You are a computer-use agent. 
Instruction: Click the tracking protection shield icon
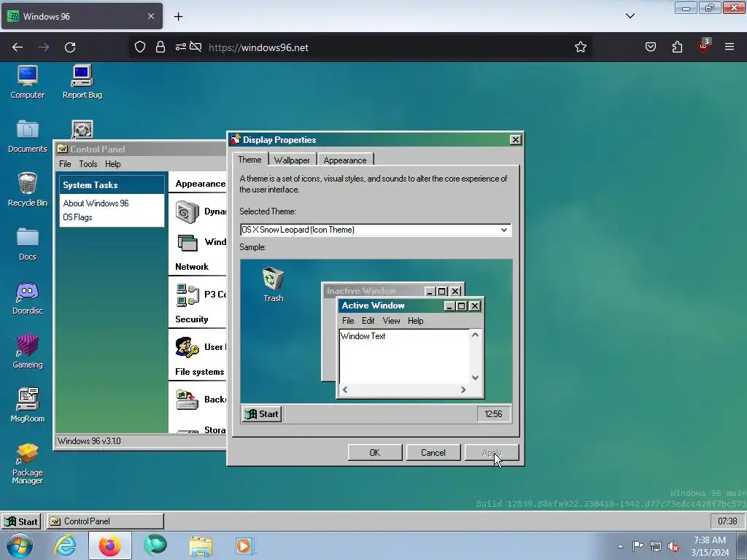(x=139, y=47)
